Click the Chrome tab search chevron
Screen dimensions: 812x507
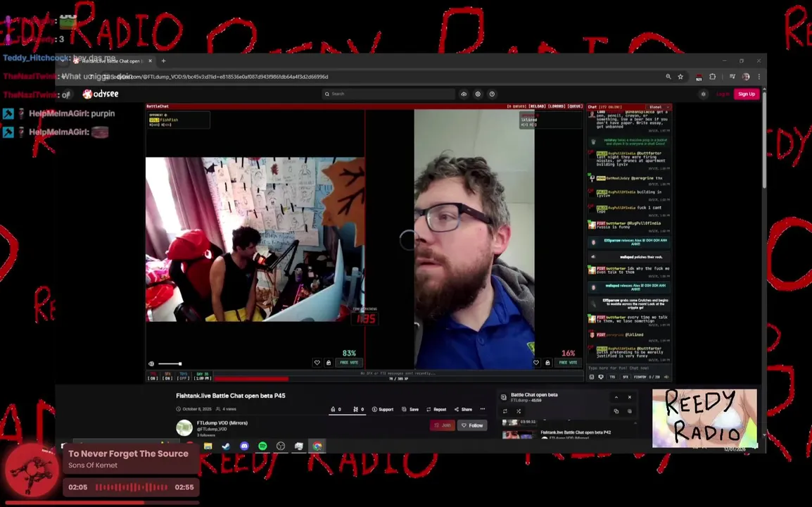point(63,61)
